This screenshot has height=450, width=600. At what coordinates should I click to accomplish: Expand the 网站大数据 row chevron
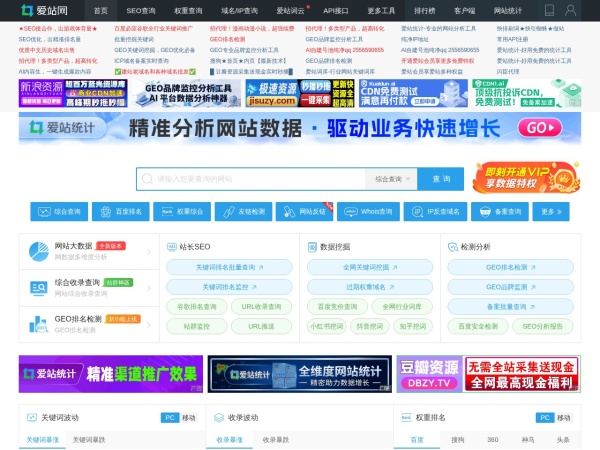pos(148,251)
